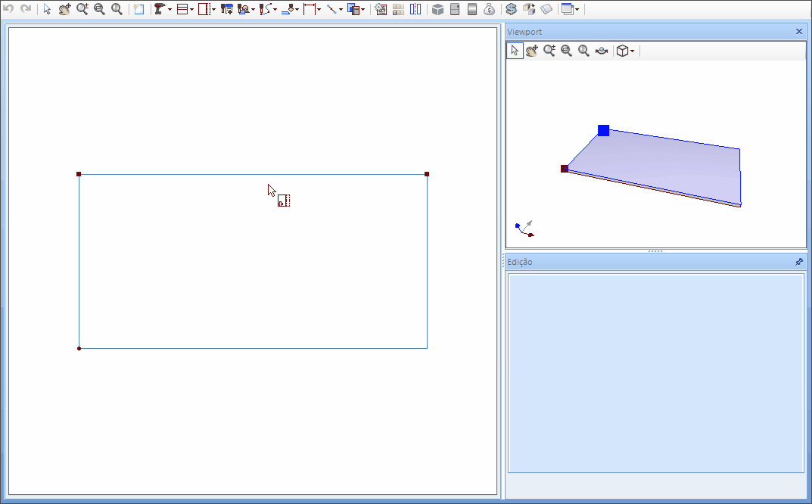The image size is (812, 504).
Task: Click the exploded blocks icon
Action: coord(529,9)
